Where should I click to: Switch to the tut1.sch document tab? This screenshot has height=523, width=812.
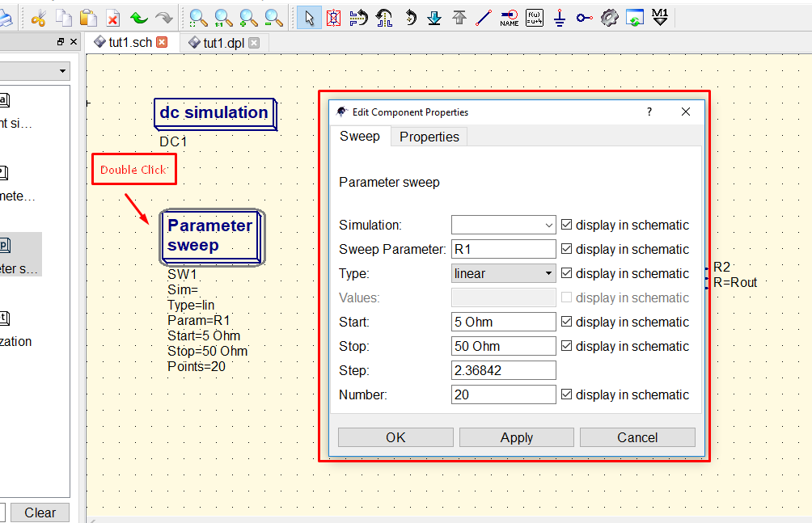pos(130,43)
